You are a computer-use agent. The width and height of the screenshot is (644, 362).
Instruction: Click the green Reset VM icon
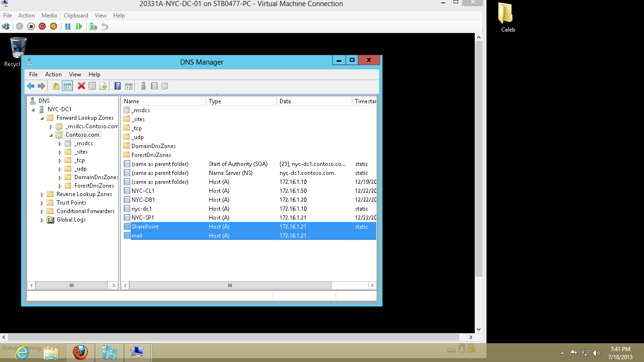point(79,26)
